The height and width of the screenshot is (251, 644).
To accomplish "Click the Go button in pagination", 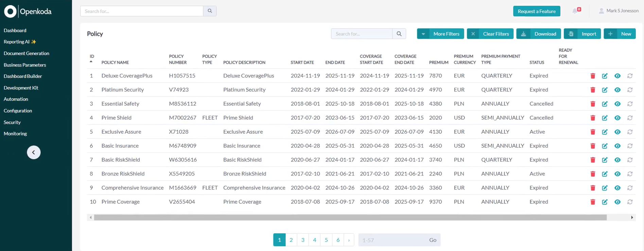I will pyautogui.click(x=433, y=240).
